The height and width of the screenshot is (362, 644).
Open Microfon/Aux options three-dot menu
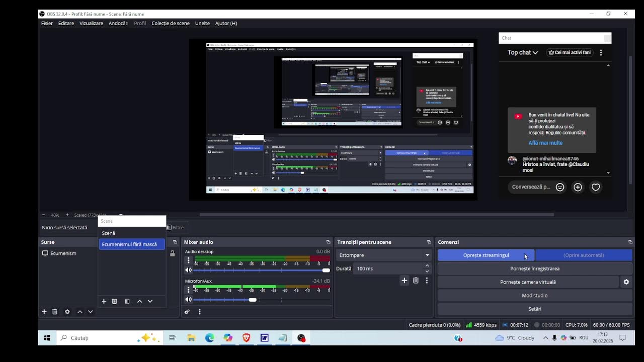pyautogui.click(x=189, y=290)
